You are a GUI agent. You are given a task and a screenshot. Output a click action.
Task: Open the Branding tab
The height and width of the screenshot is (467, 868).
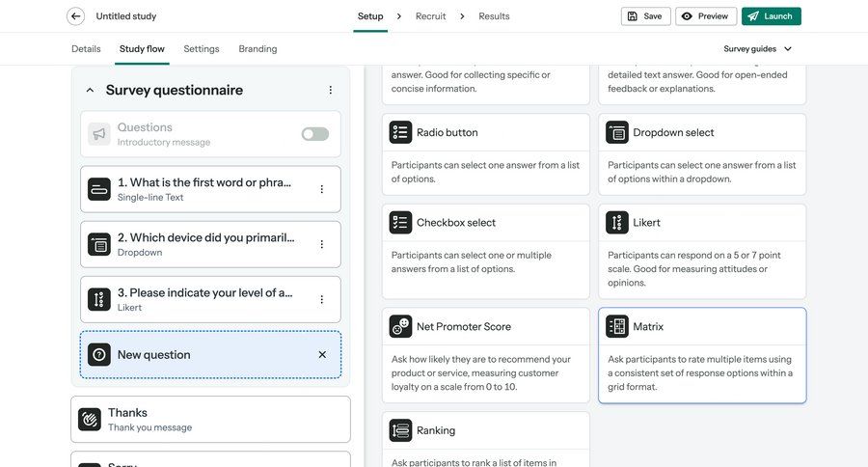(258, 48)
